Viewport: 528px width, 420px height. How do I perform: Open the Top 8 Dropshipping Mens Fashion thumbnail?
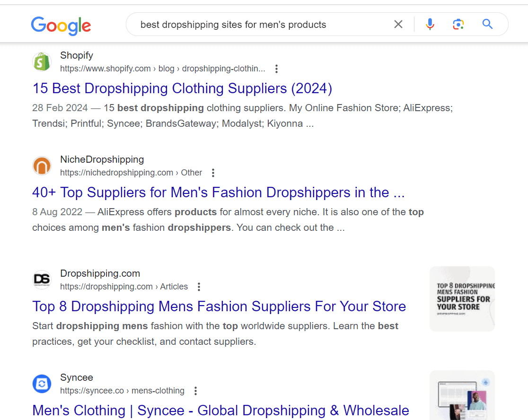(x=462, y=299)
